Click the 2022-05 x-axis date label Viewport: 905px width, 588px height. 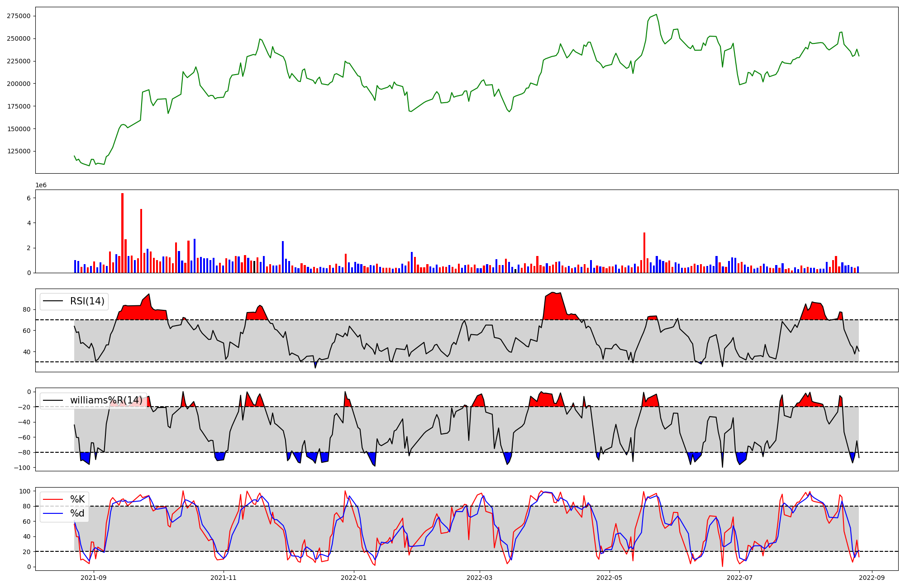point(609,578)
